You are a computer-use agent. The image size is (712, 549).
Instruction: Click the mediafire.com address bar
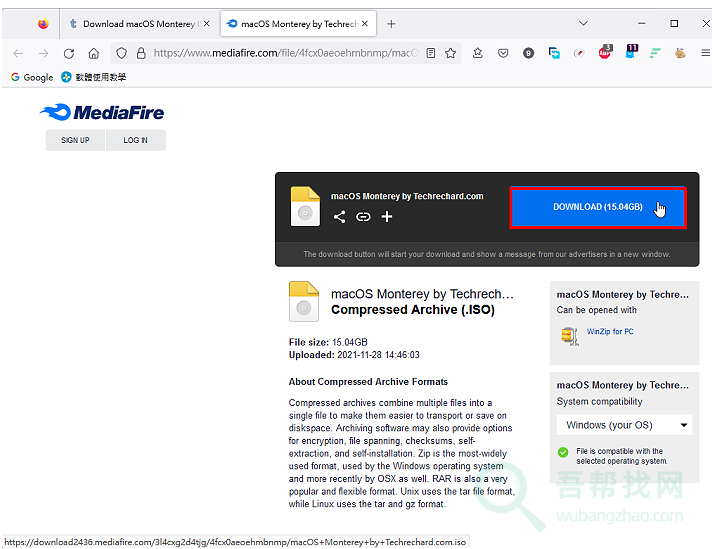(286, 53)
